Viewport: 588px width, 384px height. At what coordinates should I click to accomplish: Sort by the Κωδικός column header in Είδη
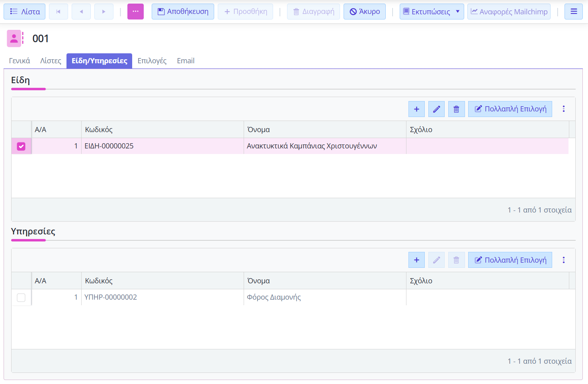click(x=99, y=130)
